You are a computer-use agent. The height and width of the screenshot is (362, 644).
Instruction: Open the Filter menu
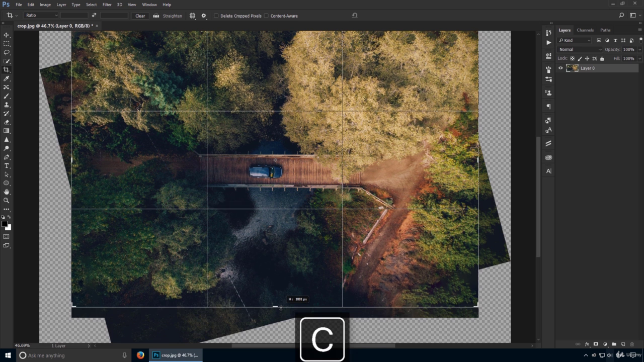107,5
